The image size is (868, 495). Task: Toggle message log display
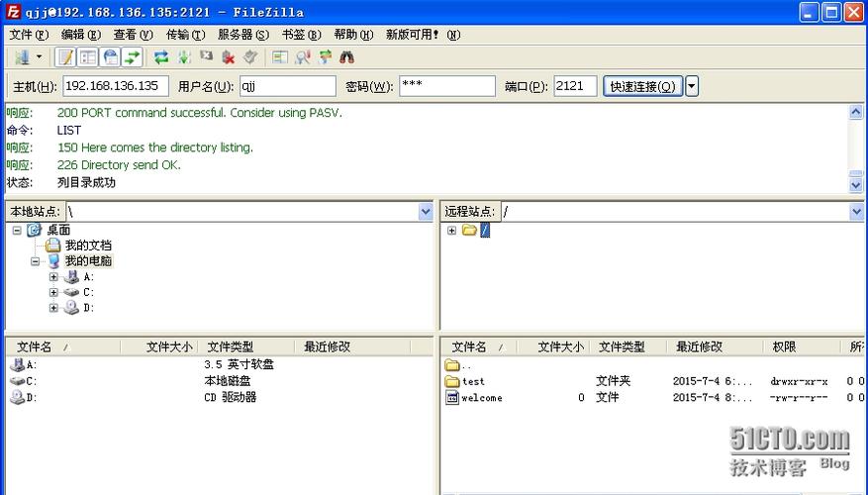click(66, 57)
